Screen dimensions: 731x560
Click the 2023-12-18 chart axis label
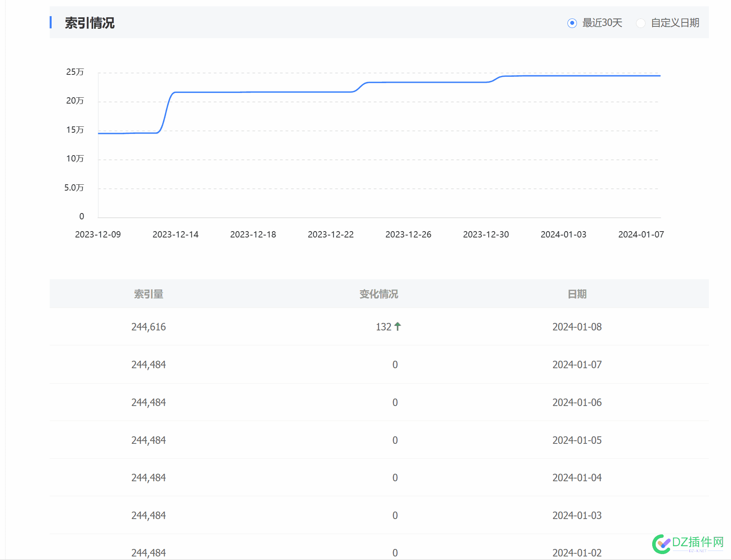point(253,235)
